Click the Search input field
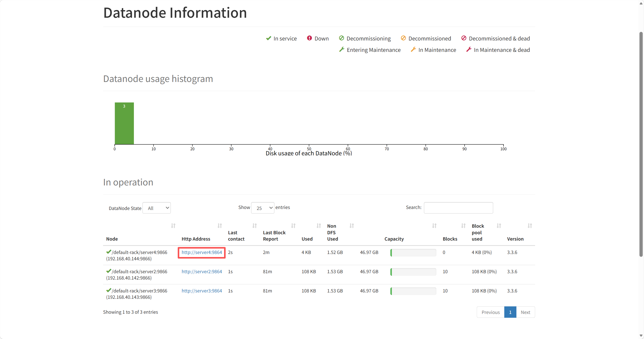Image resolution: width=644 pixels, height=339 pixels. pos(458,208)
